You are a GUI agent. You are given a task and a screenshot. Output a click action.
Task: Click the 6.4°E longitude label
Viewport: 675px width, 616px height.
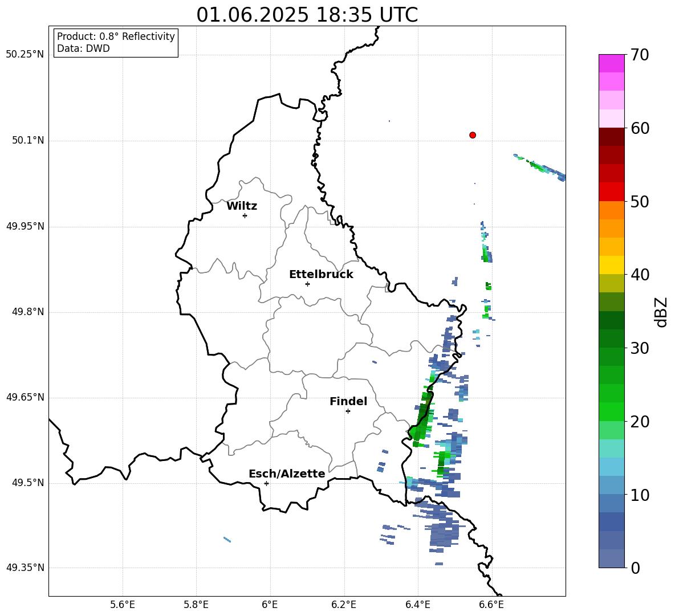[x=417, y=605]
